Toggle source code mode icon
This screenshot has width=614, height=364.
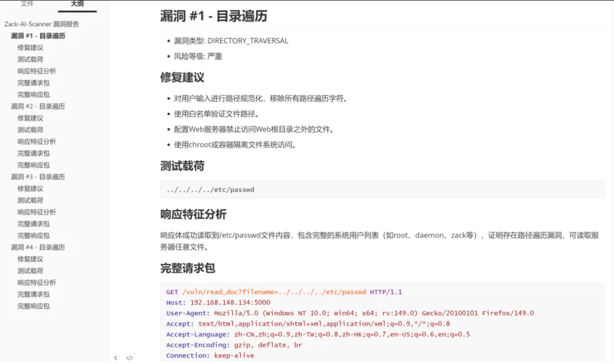[130, 358]
